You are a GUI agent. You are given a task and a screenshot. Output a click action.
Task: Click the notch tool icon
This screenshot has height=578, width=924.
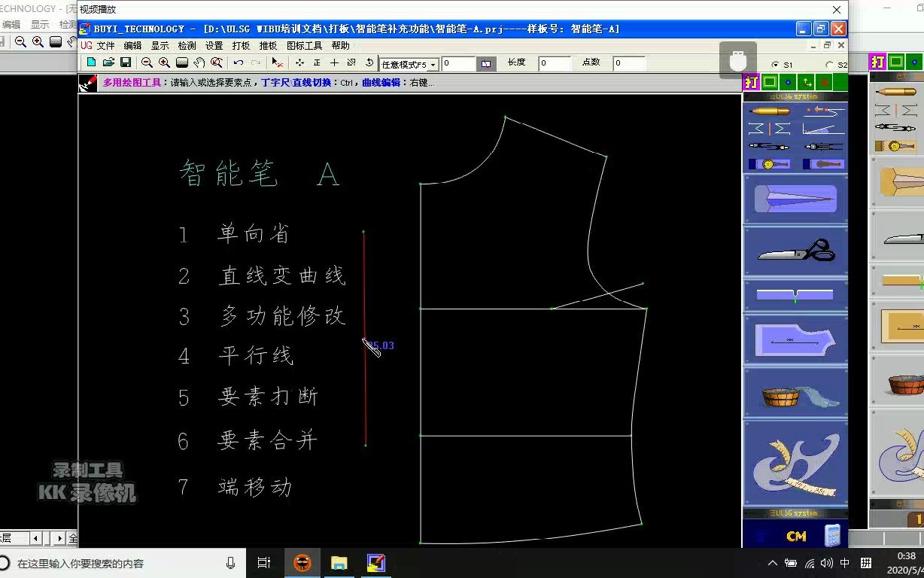796,294
